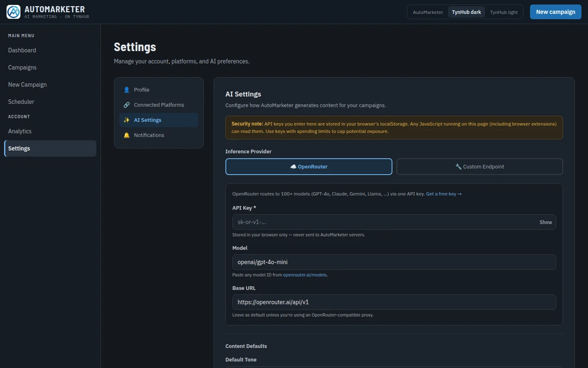Image resolution: width=588 pixels, height=368 pixels.
Task: Select OpenRouter as inference provider
Action: [x=309, y=167]
